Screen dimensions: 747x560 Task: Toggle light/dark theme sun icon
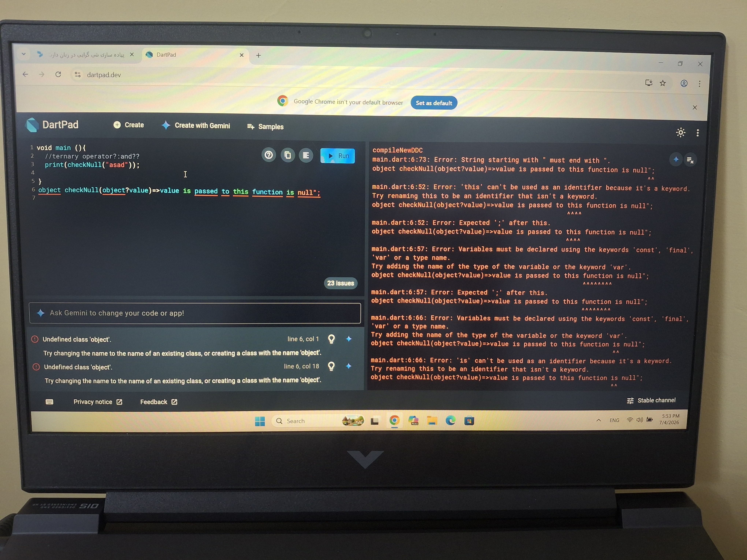[x=681, y=132]
